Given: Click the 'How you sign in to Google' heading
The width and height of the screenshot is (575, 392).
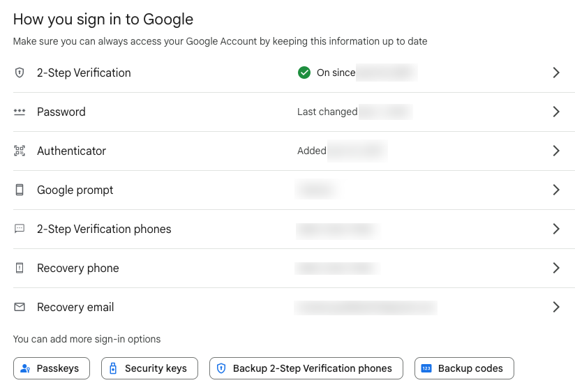Looking at the screenshot, I should click(103, 20).
